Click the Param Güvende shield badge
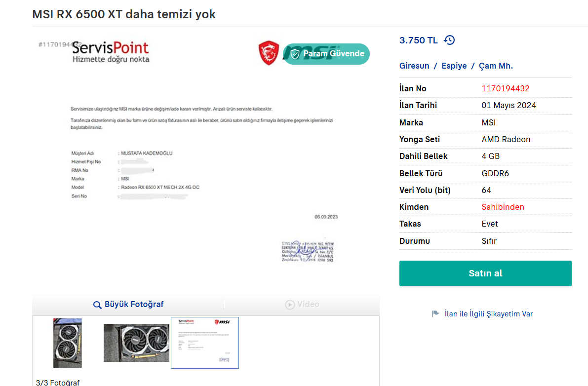The height and width of the screenshot is (386, 588). pos(326,54)
